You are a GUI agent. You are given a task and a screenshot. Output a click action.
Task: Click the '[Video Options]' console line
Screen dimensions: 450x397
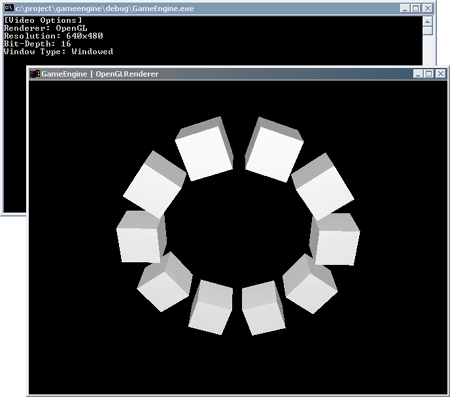[43, 20]
